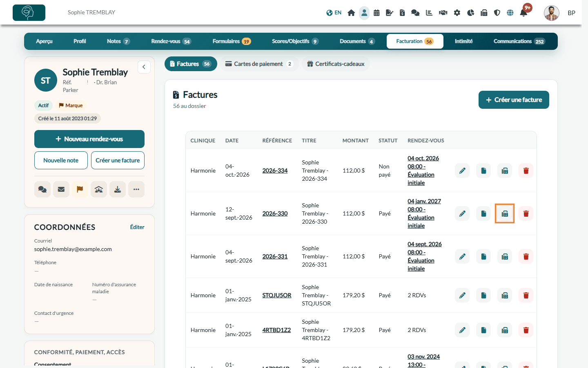Click the cash register icon for invoice STQJU5OR
The width and height of the screenshot is (588, 368).
[x=505, y=295]
